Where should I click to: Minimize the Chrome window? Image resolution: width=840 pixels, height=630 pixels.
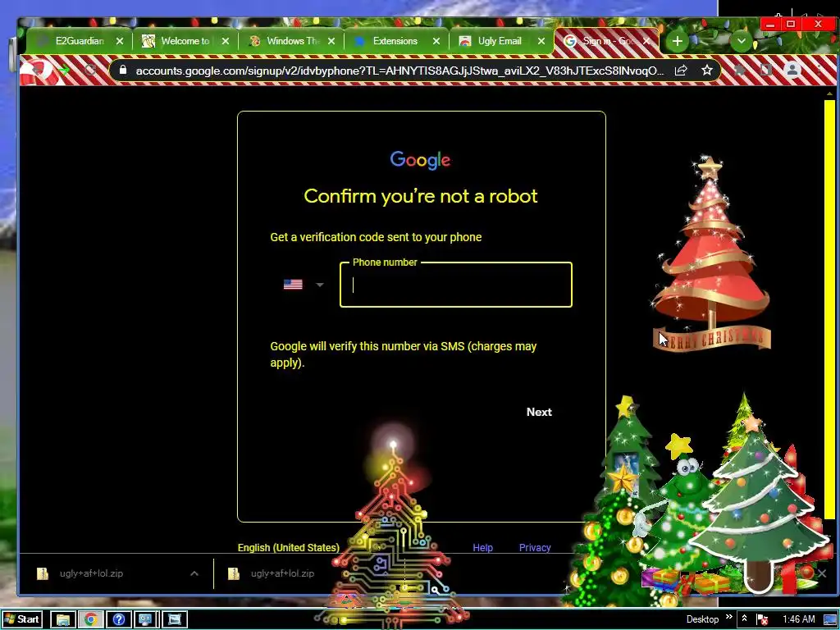click(x=770, y=24)
